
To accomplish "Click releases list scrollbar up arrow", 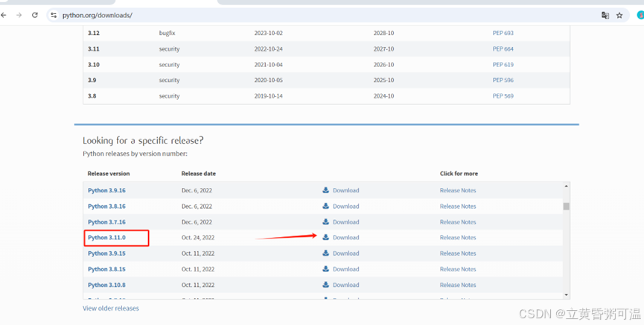I will (566, 186).
